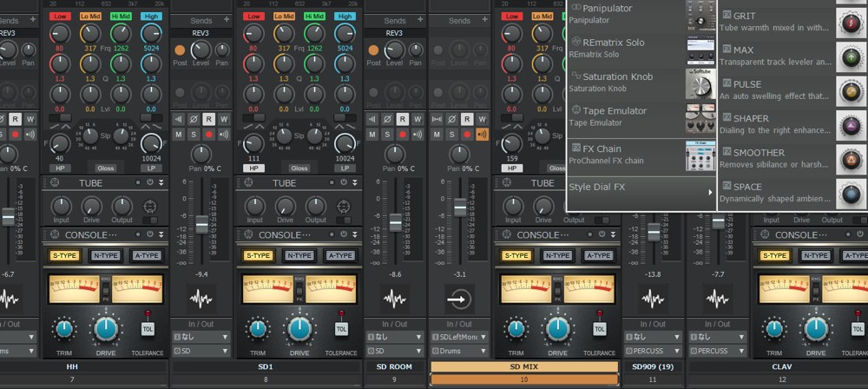Enable input echo on SD MIX strip
The image size is (868, 389).
pos(482,135)
